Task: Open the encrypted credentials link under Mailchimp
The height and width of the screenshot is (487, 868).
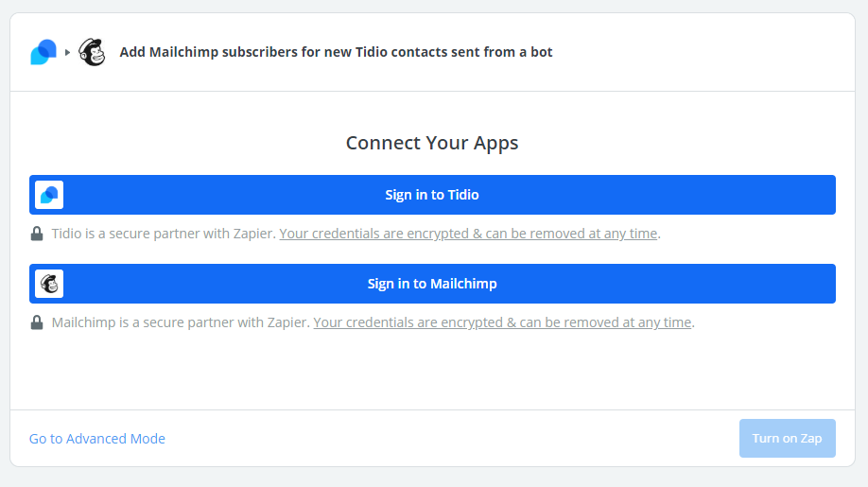Action: point(502,322)
